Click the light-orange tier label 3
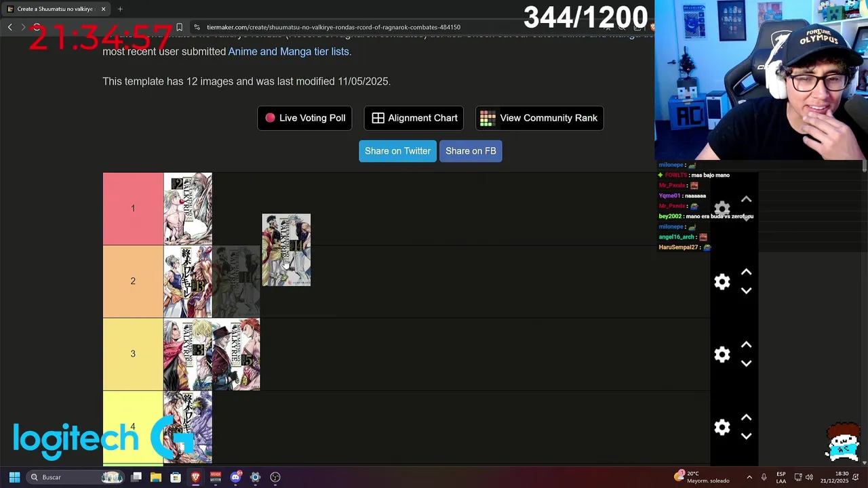 pos(133,354)
